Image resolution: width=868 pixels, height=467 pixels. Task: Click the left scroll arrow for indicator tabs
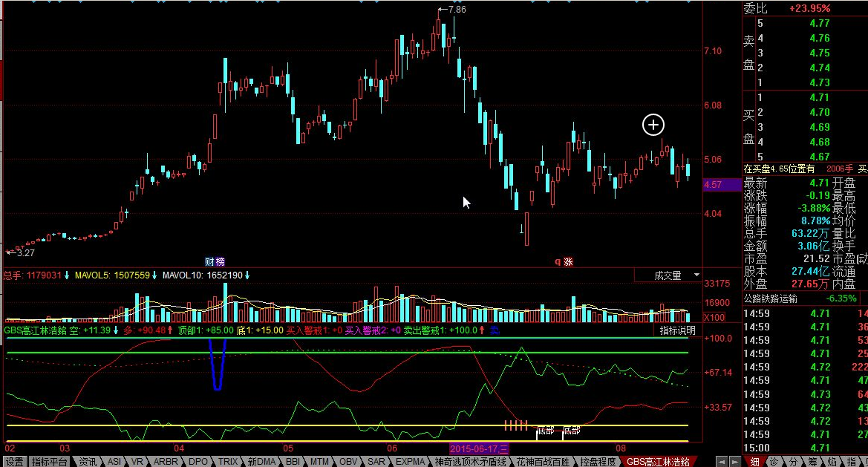721,462
